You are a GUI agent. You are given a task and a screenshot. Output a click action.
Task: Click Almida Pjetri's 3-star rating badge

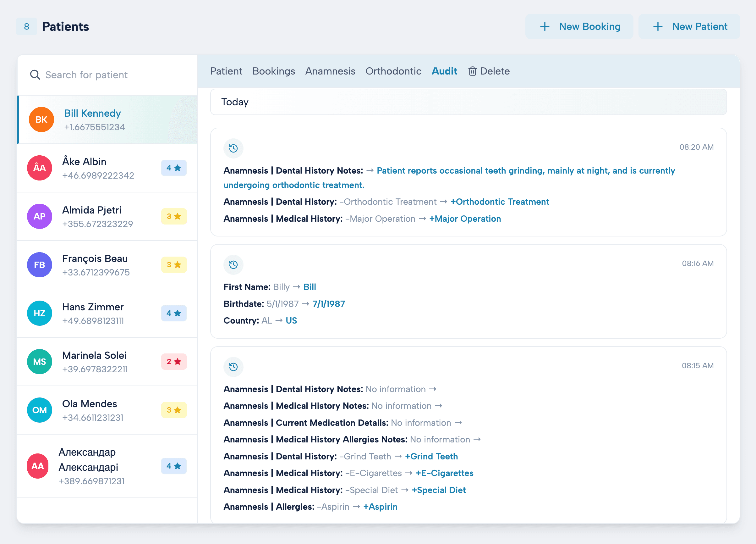point(174,216)
